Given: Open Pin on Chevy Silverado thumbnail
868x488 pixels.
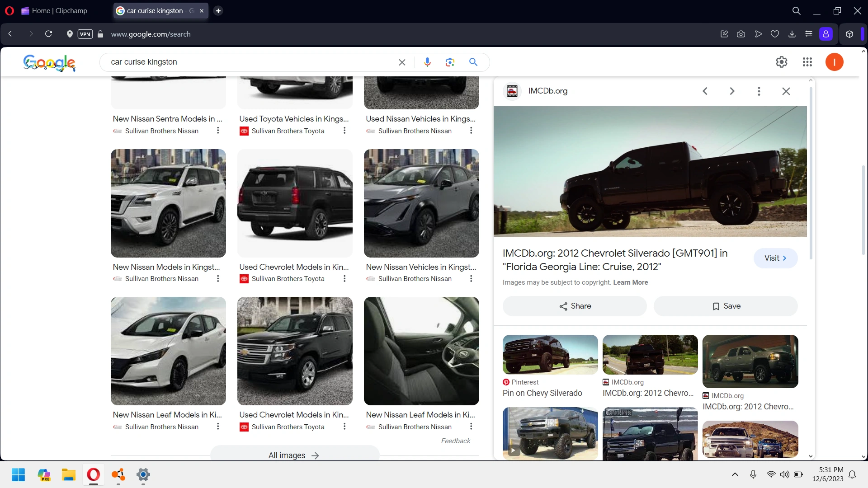Looking at the screenshot, I should coord(550,355).
